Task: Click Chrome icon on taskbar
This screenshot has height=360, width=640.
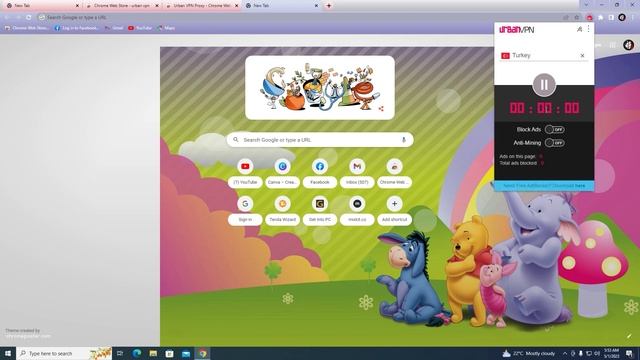Action: pos(203,353)
